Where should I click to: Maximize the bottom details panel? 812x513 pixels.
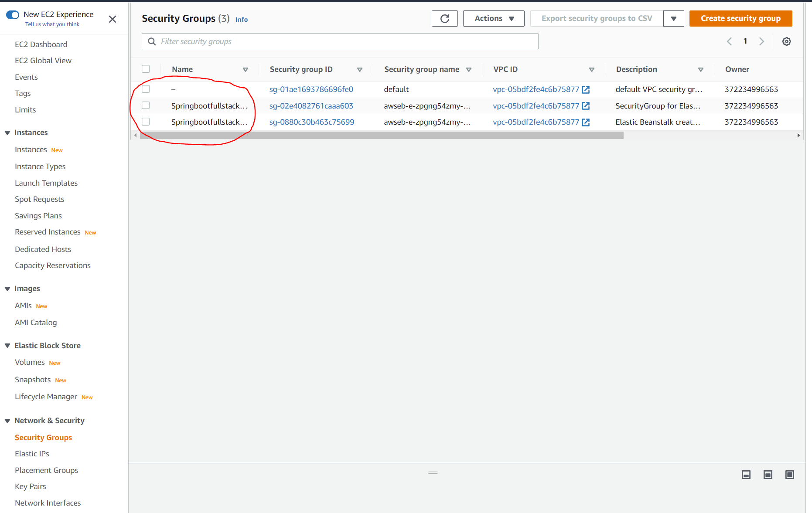(x=790, y=475)
